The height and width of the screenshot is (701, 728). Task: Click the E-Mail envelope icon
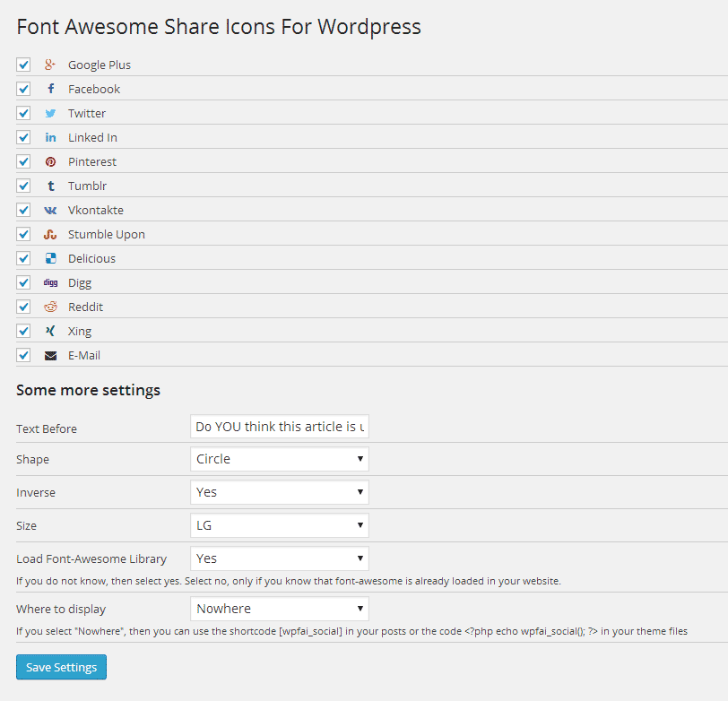(x=50, y=355)
